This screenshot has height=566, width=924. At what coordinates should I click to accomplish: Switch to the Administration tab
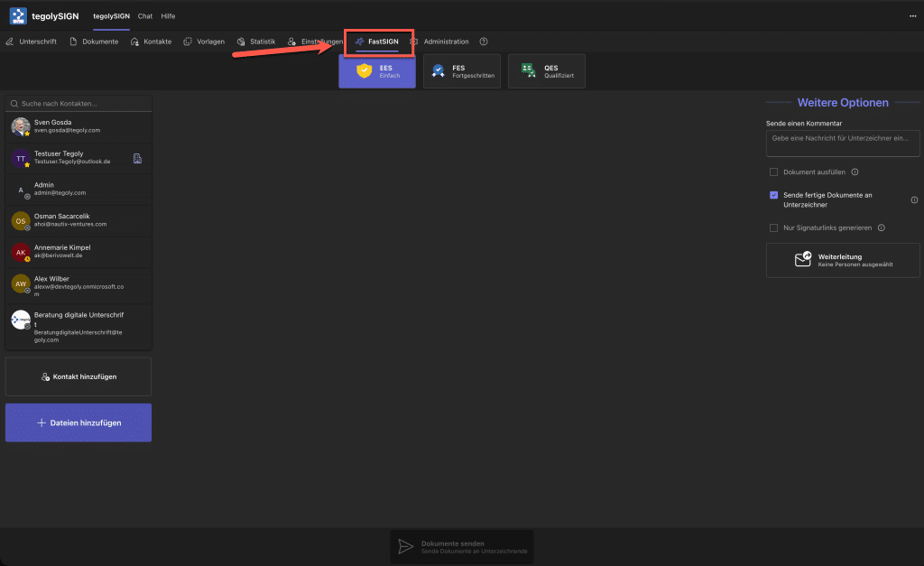[439, 42]
